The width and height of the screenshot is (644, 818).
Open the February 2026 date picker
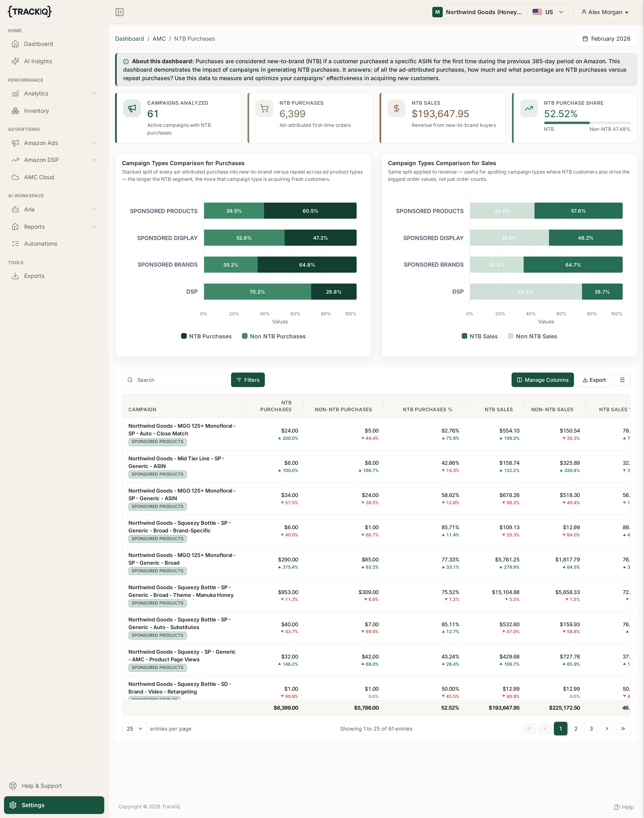pos(606,38)
